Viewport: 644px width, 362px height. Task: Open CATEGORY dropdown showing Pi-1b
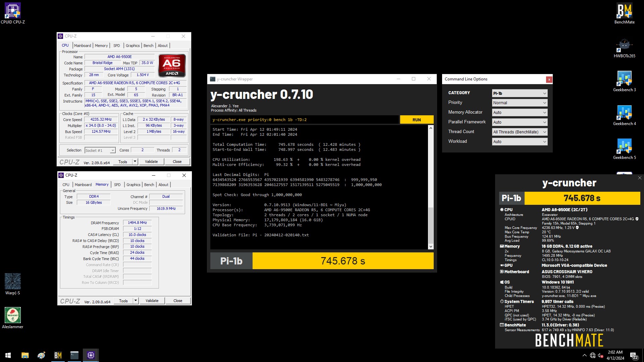tap(520, 93)
